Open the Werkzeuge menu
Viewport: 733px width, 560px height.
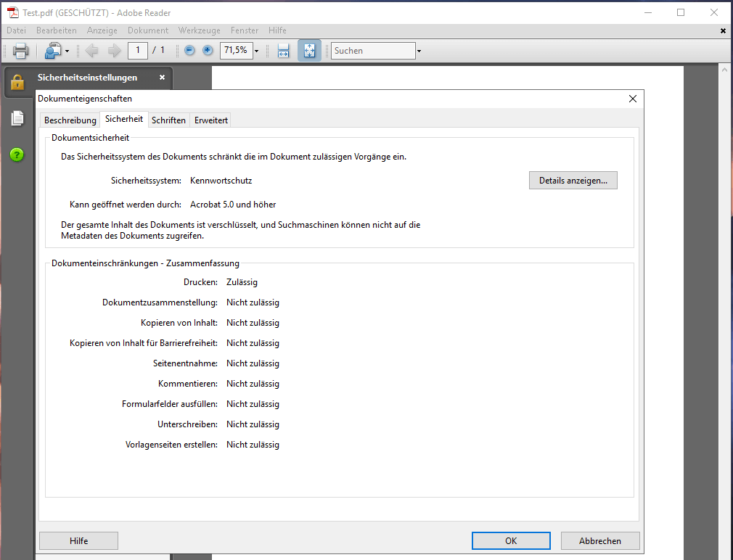(x=199, y=30)
